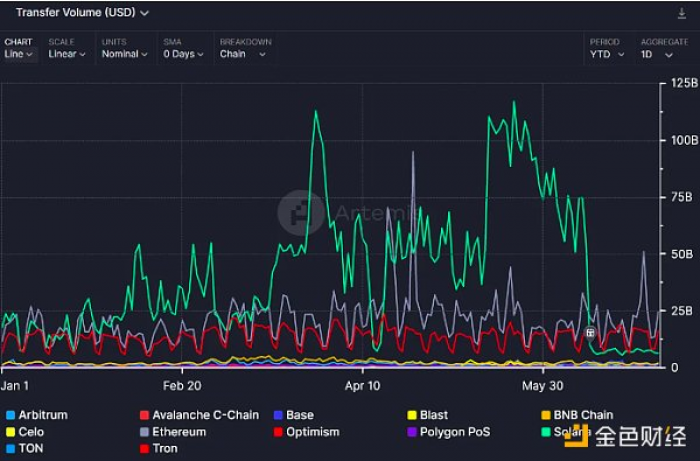700x461 pixels.
Task: Open the PERIOD dropdown showing YTD
Action: click(x=607, y=48)
